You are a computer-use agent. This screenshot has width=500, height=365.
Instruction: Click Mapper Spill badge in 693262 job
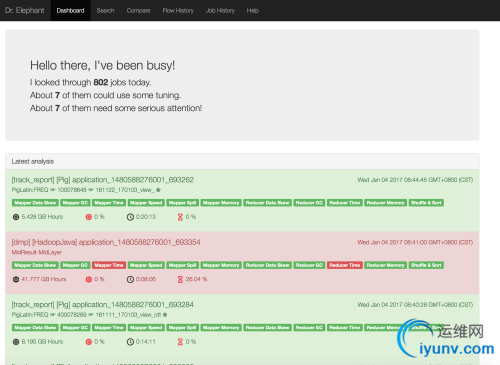point(183,203)
